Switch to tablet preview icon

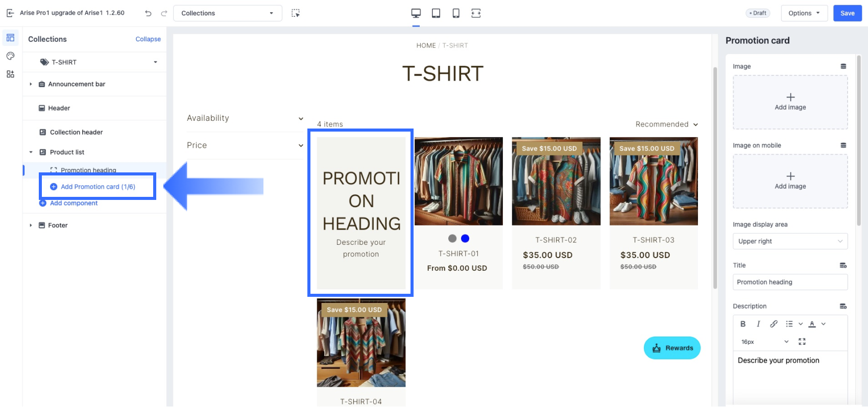pos(436,13)
